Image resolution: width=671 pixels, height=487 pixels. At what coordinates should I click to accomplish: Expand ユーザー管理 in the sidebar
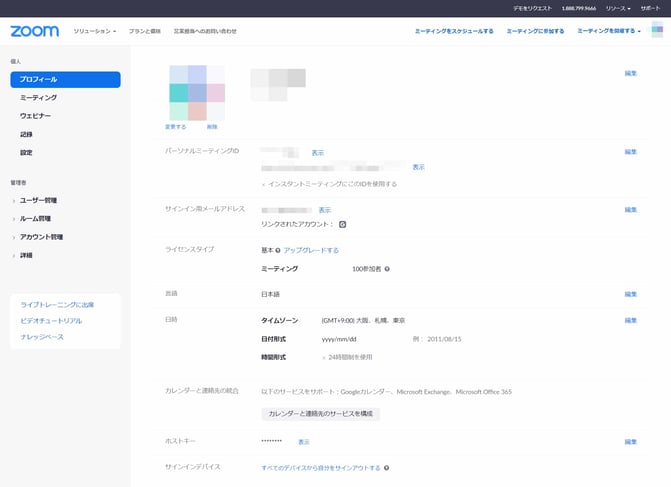pyautogui.click(x=38, y=200)
